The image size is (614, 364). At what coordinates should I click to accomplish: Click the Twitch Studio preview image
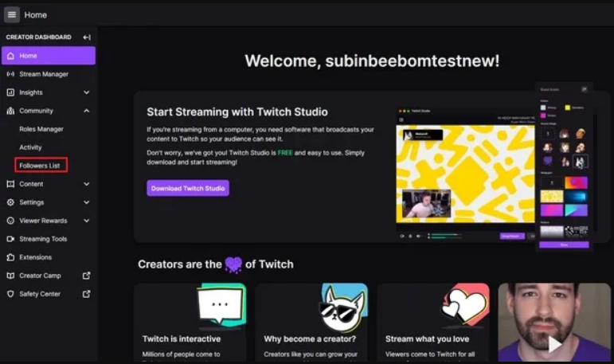pyautogui.click(x=465, y=174)
